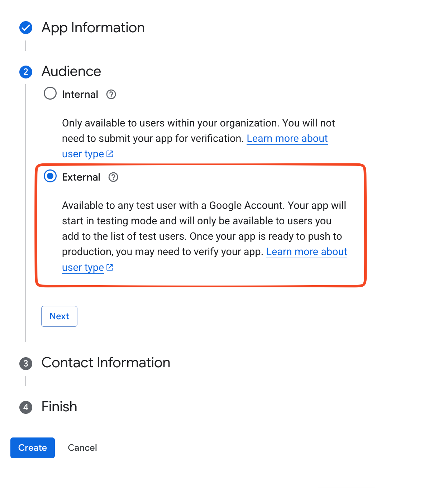Select the Internal audience radio button
The height and width of the screenshot is (488, 448).
(x=50, y=94)
